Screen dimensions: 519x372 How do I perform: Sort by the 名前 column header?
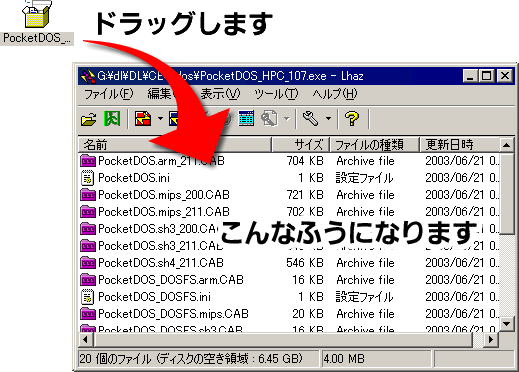[175, 145]
